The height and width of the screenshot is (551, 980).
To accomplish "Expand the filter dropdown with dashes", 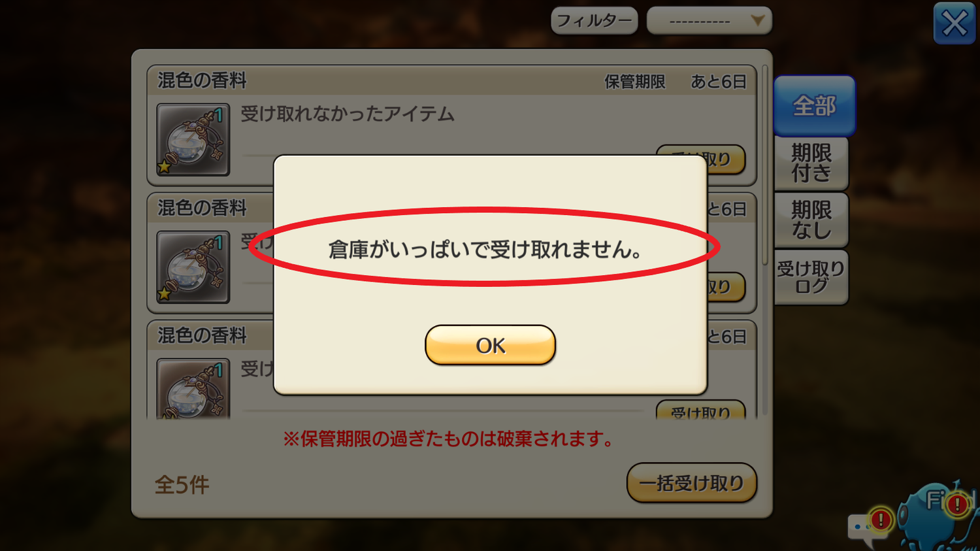I will [709, 20].
